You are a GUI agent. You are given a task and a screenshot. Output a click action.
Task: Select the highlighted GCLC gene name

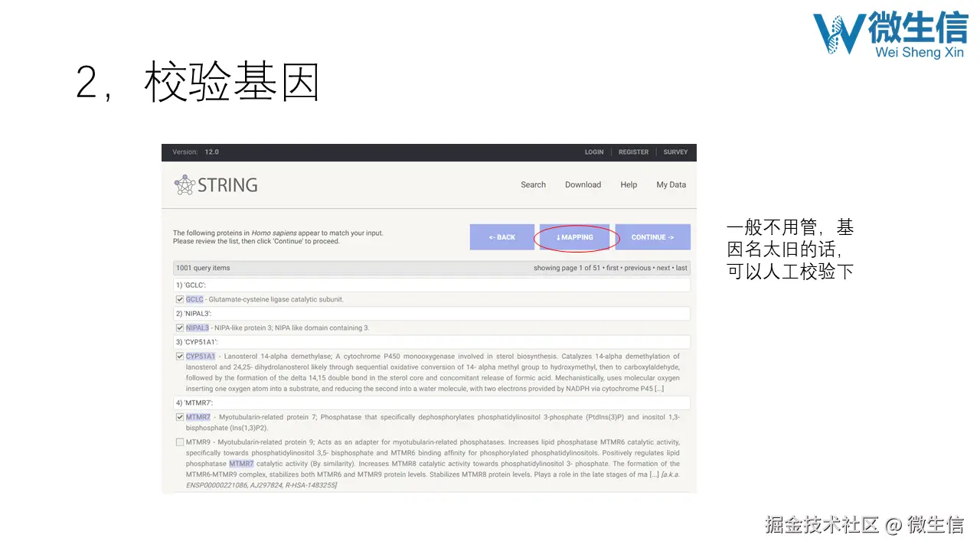193,299
